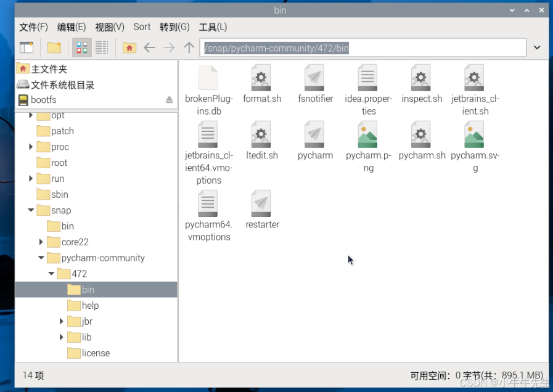553x392 pixels.
Task: Select the brokenPlugins.db file
Action: (x=209, y=90)
